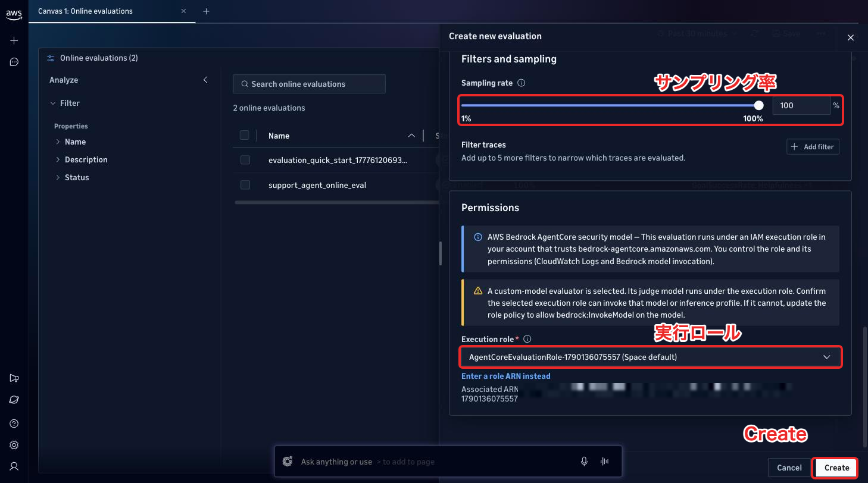Click the info icon in the security model notice
The image size is (868, 483).
pyautogui.click(x=477, y=237)
